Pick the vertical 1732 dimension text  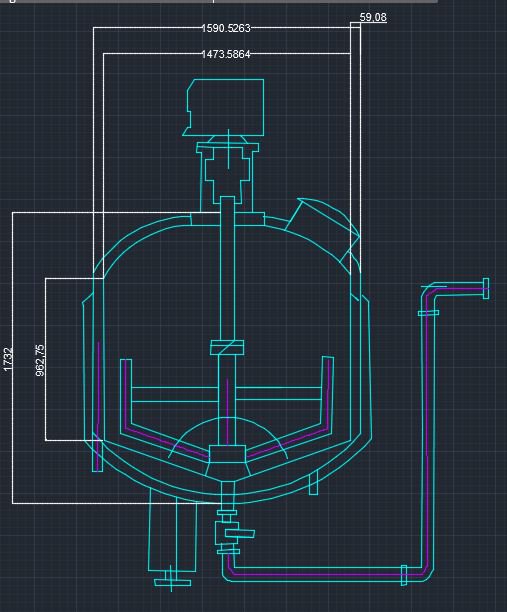point(8,359)
